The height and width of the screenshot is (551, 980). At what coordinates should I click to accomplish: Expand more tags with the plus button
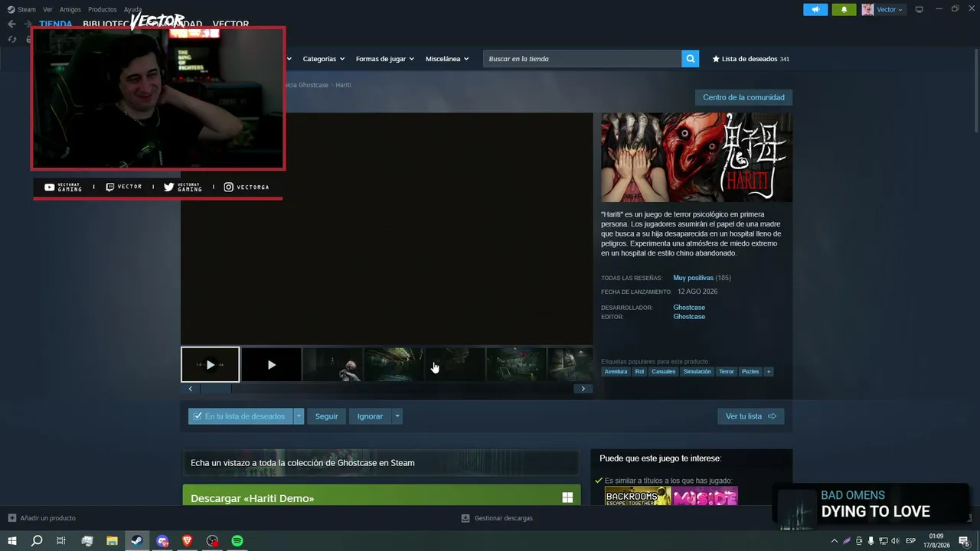coord(769,372)
